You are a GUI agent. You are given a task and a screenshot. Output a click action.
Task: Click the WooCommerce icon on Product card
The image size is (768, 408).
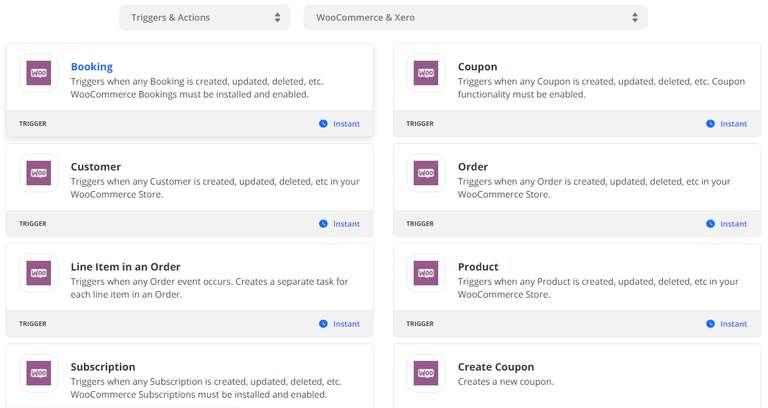[426, 273]
